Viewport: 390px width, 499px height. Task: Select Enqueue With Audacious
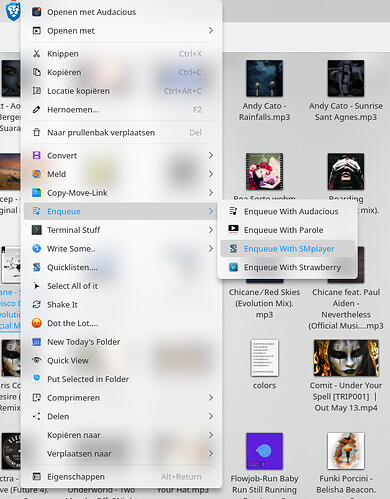tap(287, 211)
